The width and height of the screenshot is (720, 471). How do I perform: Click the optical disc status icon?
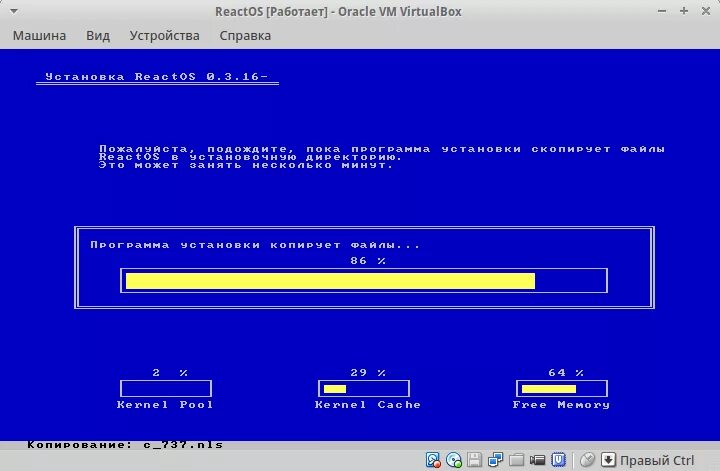click(x=454, y=460)
